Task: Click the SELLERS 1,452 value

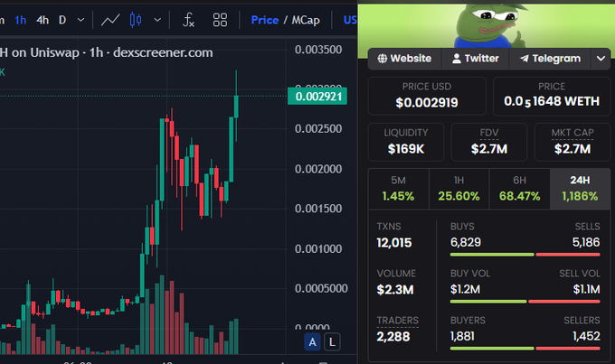Action: click(x=586, y=336)
